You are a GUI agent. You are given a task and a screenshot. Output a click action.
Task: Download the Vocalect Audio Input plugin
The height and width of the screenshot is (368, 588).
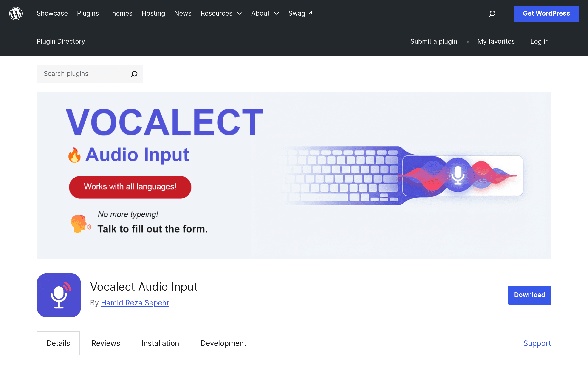point(529,295)
